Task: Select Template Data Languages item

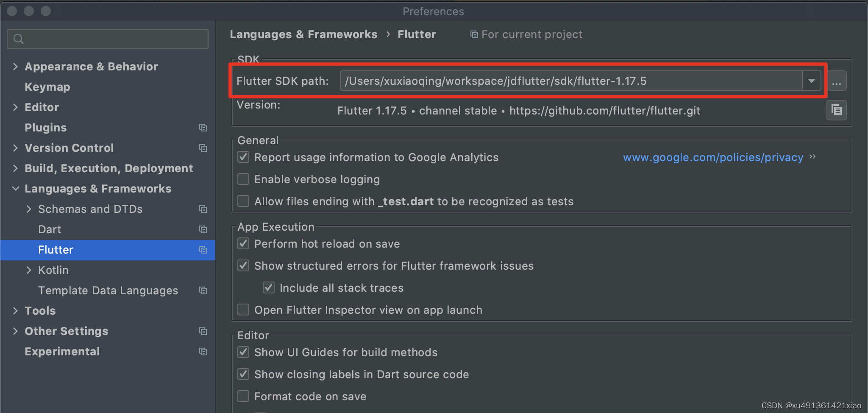Action: click(108, 290)
